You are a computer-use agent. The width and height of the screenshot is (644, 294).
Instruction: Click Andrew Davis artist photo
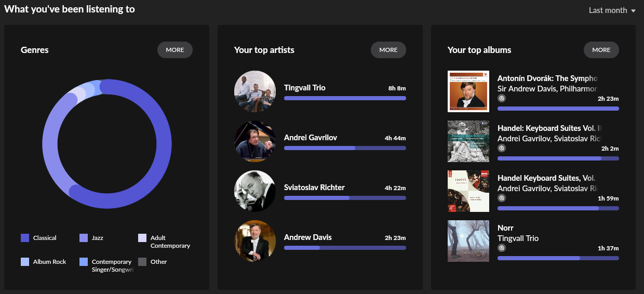(x=255, y=241)
